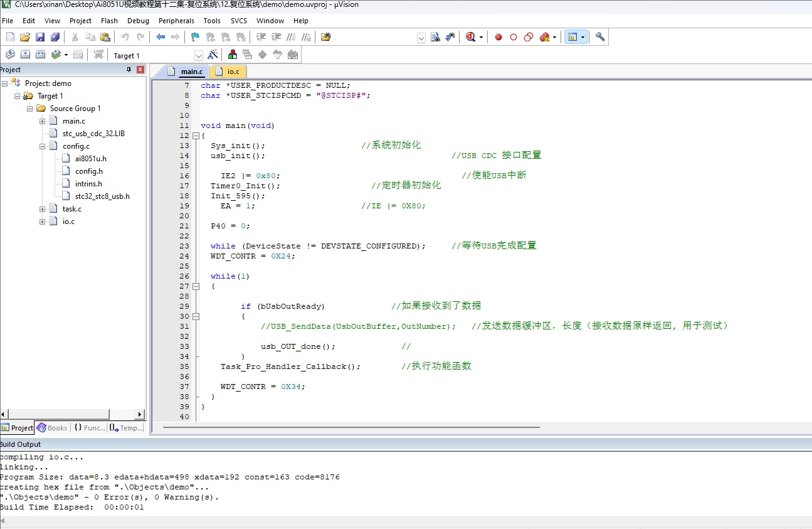This screenshot has height=529, width=812.
Task: Enable or disable breakpoint with the hollow red circle
Action: coord(514,37)
